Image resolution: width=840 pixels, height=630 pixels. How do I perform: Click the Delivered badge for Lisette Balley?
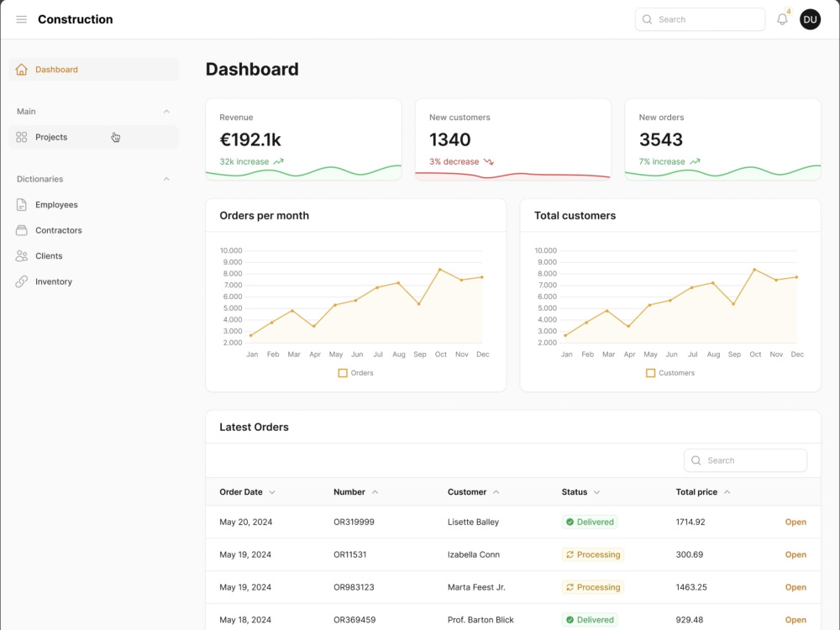tap(590, 522)
